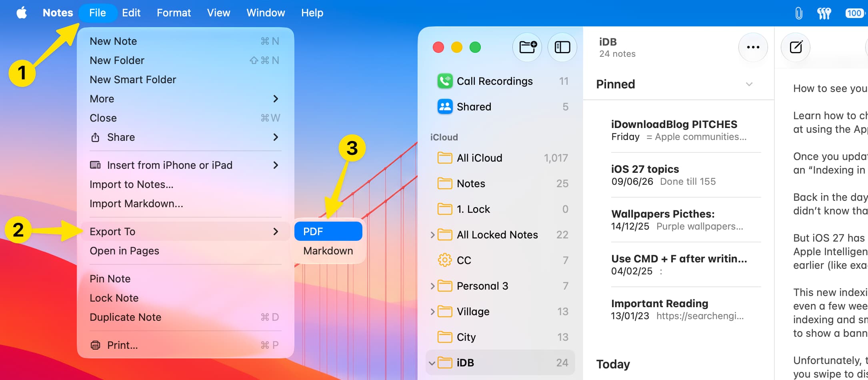Choose PDF export option
Screen dimensions: 868x380
pyautogui.click(x=328, y=232)
